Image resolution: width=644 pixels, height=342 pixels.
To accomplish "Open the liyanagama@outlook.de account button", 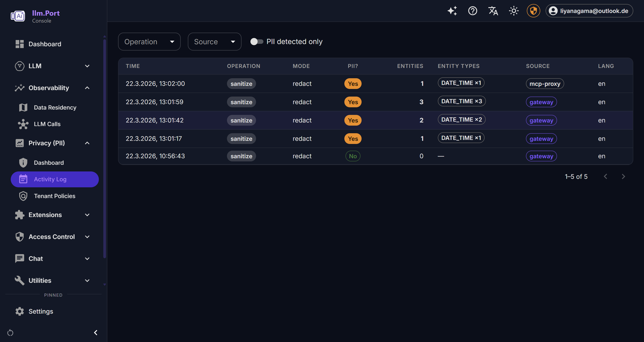I will pos(589,11).
